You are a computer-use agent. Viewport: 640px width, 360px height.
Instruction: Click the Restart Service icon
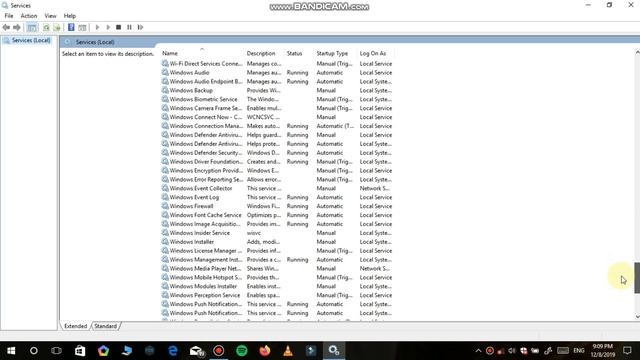point(140,27)
